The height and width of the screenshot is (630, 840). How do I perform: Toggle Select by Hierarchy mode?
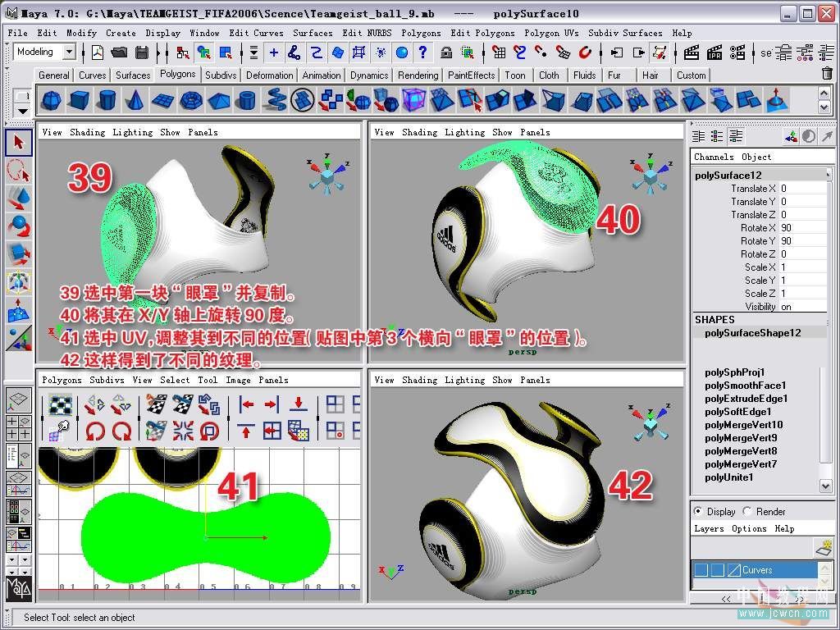pyautogui.click(x=183, y=52)
